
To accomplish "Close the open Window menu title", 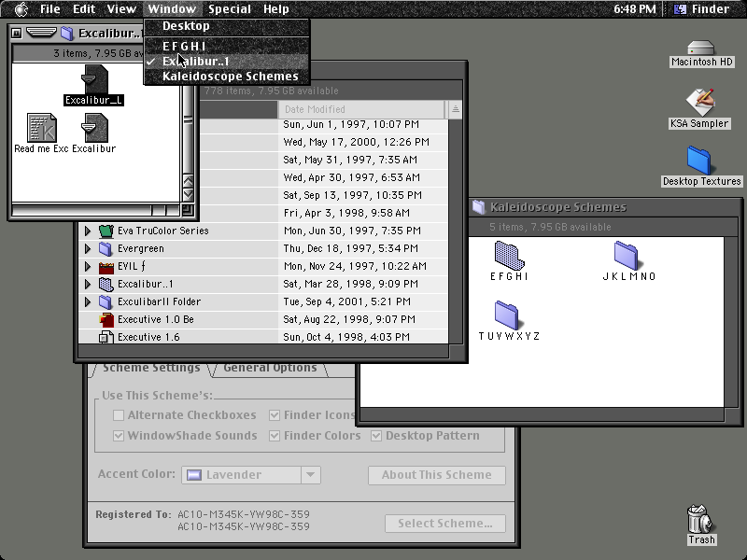I will [x=172, y=9].
